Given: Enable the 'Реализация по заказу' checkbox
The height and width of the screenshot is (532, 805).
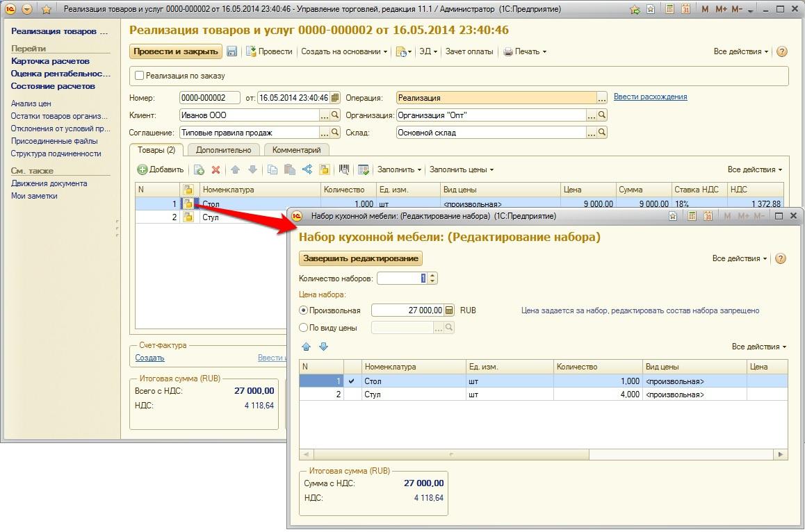Looking at the screenshot, I should point(139,76).
